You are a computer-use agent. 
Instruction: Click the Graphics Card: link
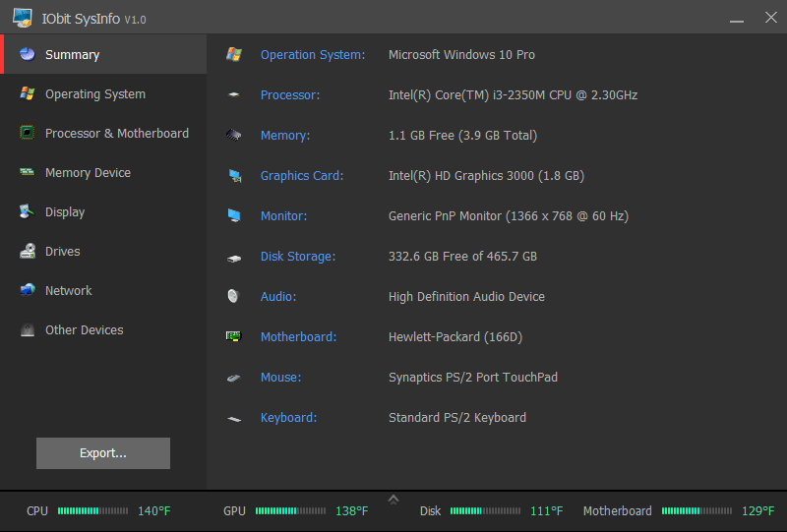[302, 176]
